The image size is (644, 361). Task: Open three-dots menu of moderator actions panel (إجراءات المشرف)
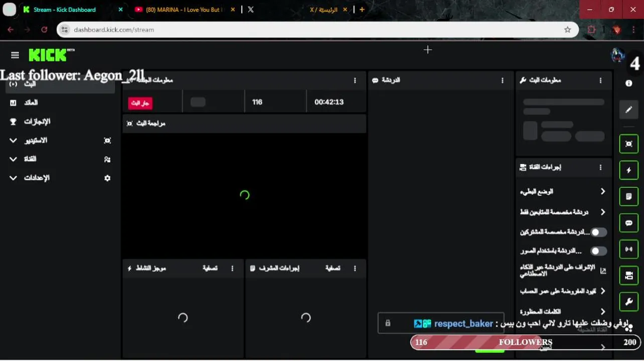[355, 268]
